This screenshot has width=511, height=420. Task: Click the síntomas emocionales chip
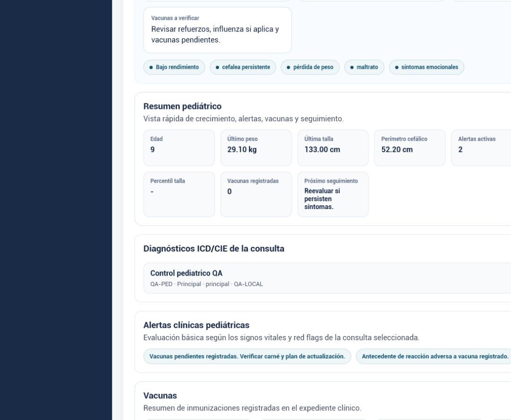(426, 67)
